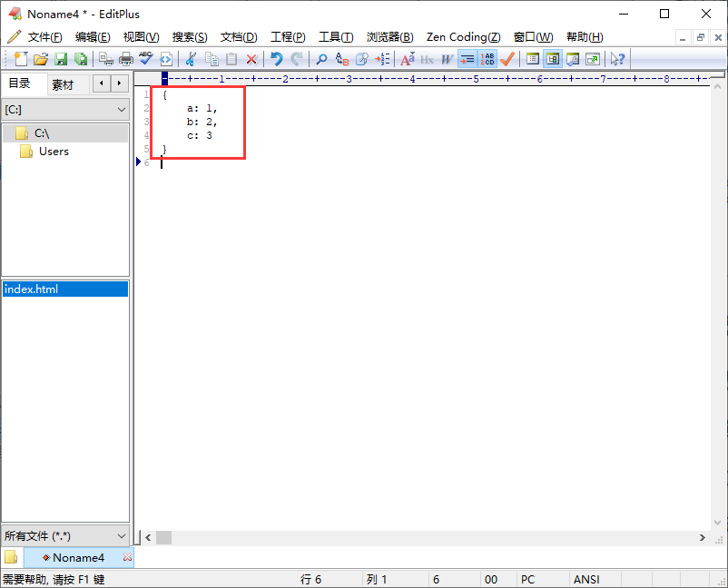This screenshot has width=728, height=588.
Task: Toggle word wrap with the W icon
Action: coord(446,59)
